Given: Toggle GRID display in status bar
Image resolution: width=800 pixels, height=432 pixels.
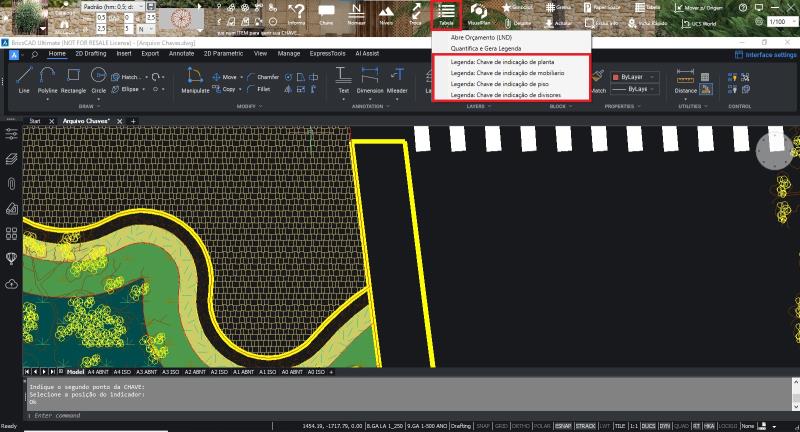Looking at the screenshot, I should [x=500, y=426].
